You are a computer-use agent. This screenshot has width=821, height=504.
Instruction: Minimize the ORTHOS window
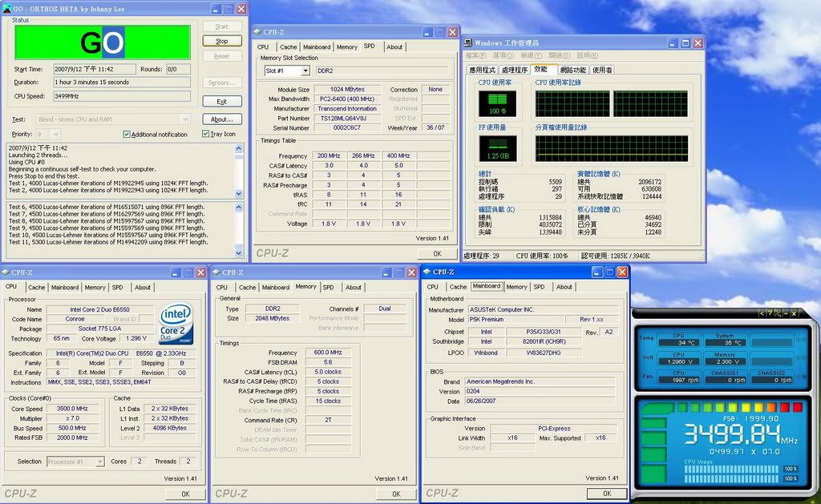tap(216, 9)
